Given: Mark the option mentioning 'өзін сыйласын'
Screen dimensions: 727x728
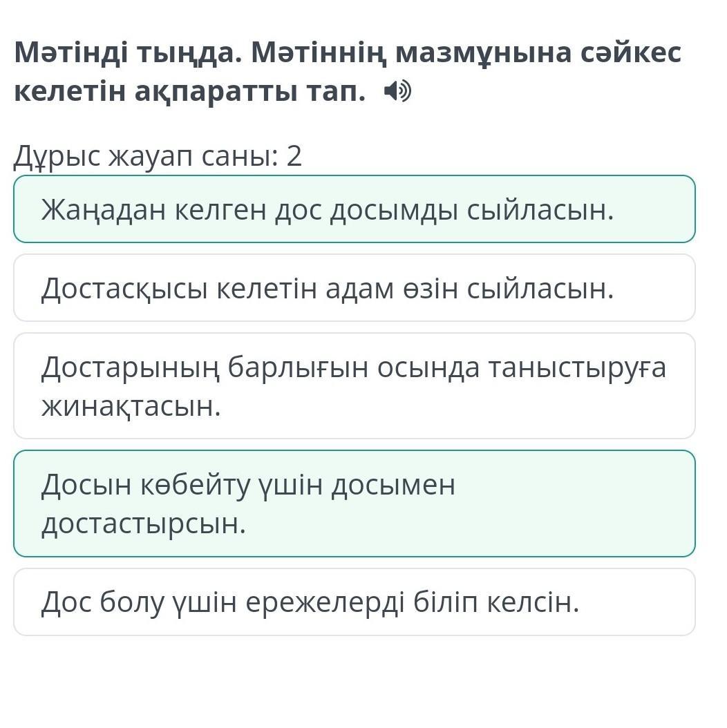Looking at the screenshot, I should pos(355,288).
